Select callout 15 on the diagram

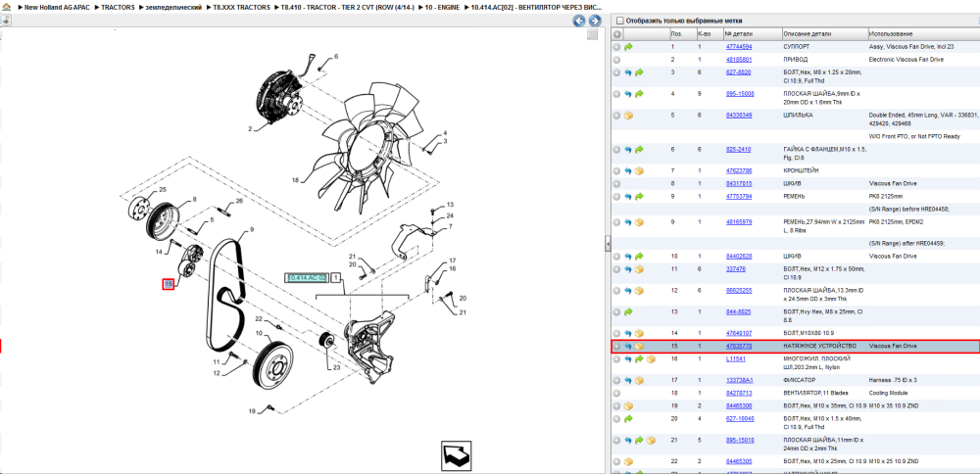(169, 285)
